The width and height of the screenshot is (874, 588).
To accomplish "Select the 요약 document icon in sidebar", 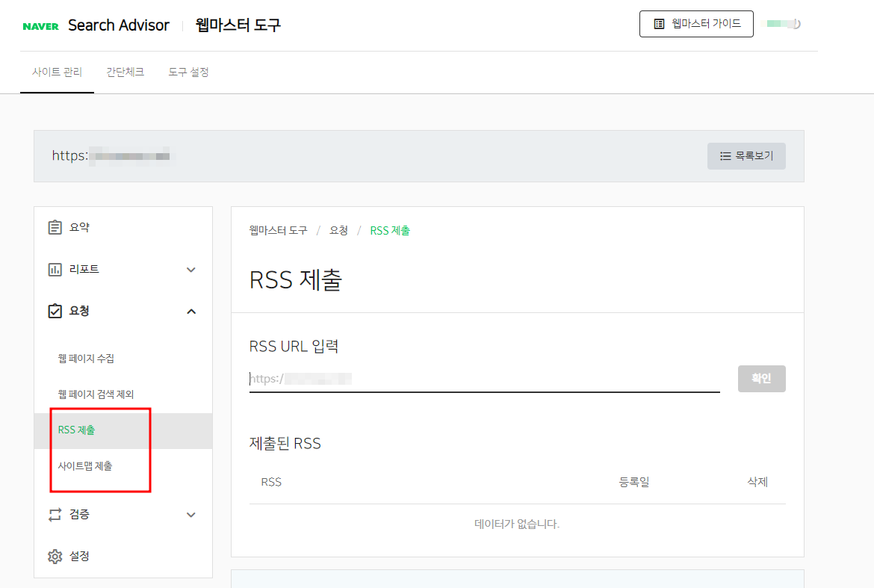I will (x=55, y=226).
